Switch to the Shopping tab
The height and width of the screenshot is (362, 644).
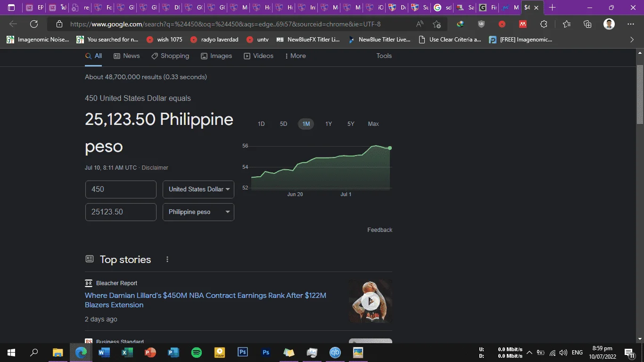tap(170, 56)
